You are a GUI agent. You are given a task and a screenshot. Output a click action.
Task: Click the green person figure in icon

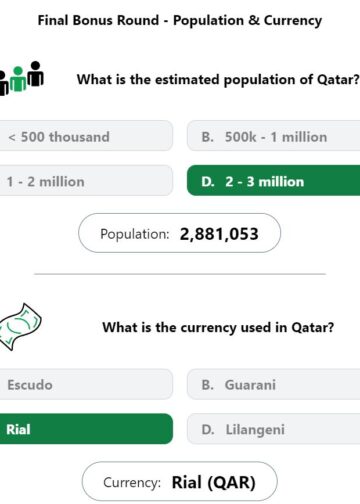tap(18, 79)
